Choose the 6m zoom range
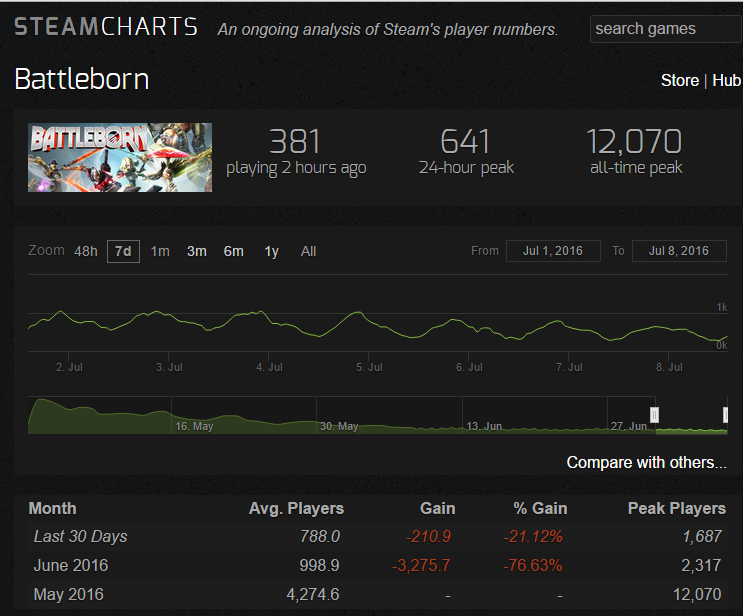This screenshot has height=616, width=743. (x=234, y=251)
